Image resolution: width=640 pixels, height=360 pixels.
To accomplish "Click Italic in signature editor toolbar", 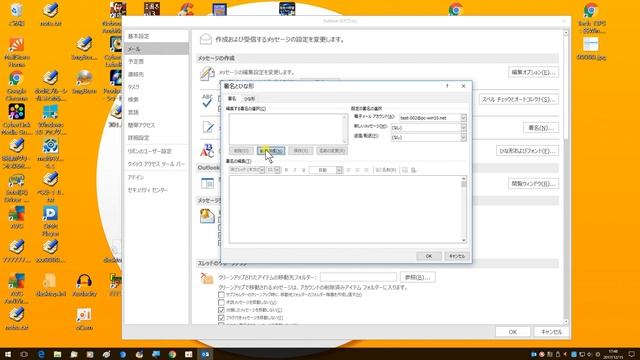I will pos(295,170).
